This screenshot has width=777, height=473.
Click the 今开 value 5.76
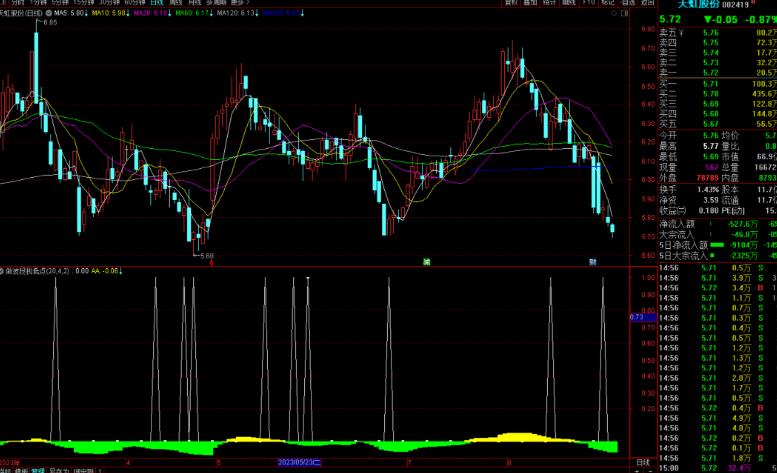(x=711, y=135)
